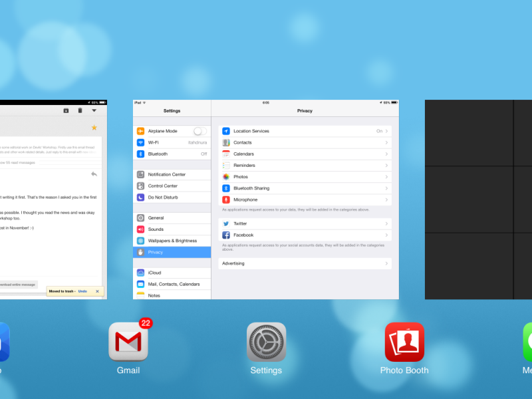Open the Bluetooth Sharing row
The image size is (532, 399).
[x=305, y=188]
